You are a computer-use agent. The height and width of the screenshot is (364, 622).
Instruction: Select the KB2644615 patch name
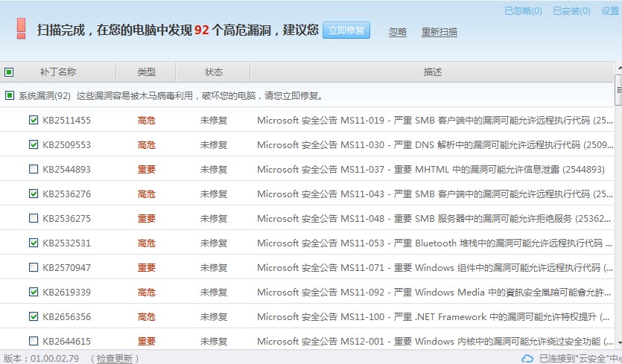click(66, 342)
